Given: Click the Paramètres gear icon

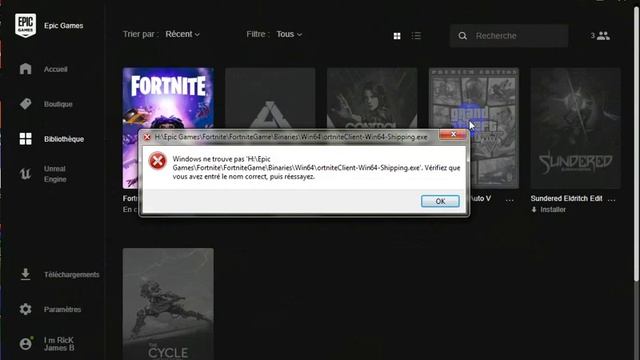Looking at the screenshot, I should coord(25,309).
